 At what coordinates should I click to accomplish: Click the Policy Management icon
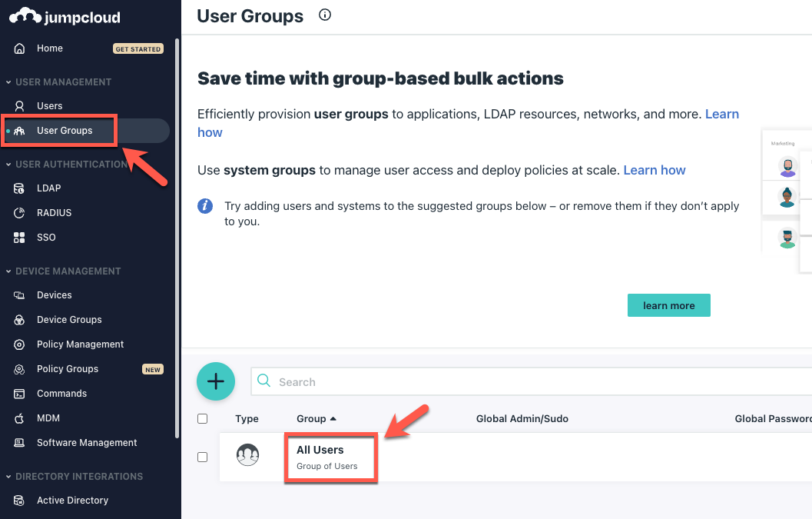click(19, 344)
